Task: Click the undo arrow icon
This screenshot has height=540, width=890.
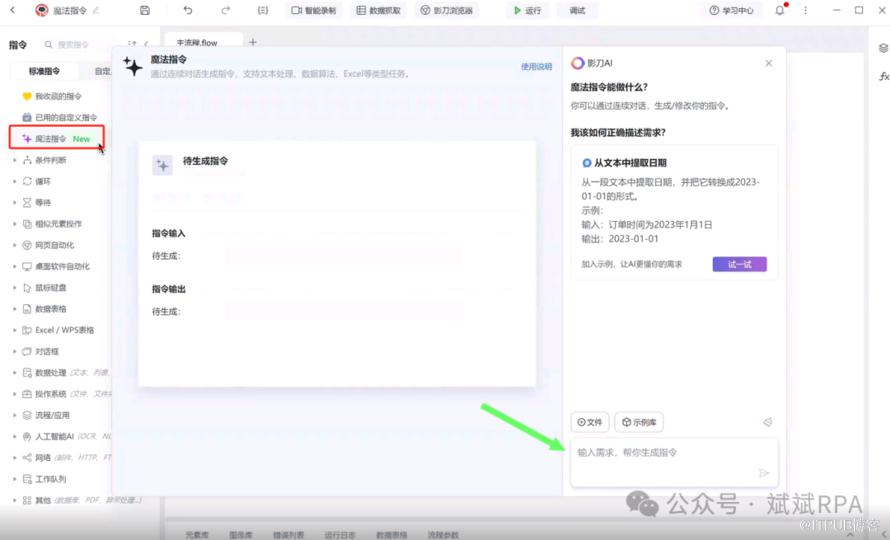Action: pyautogui.click(x=188, y=10)
